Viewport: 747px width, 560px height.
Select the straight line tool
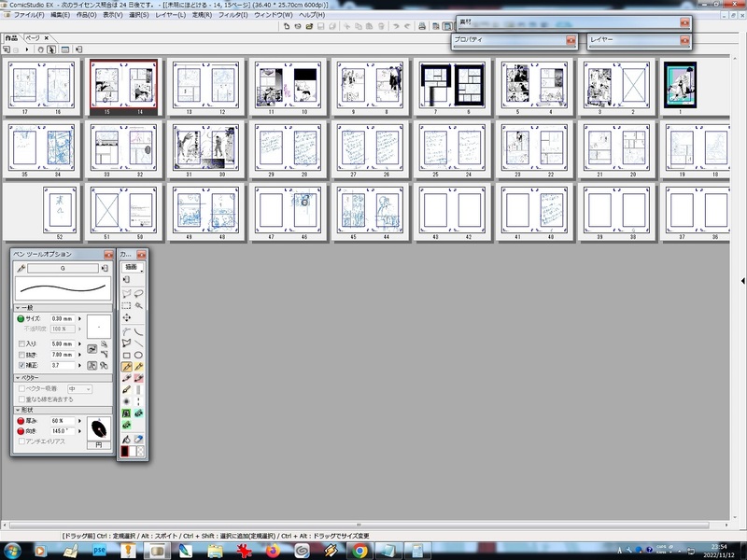(x=138, y=343)
